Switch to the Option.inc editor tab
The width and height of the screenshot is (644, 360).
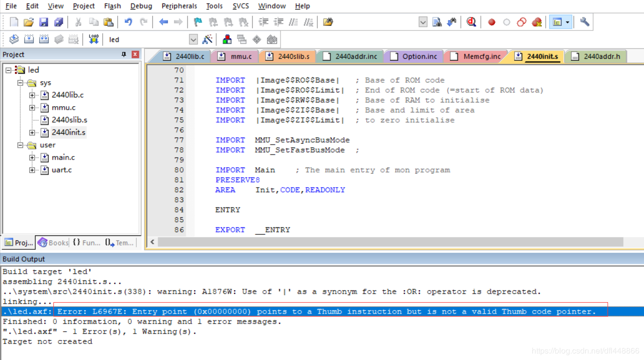[414, 56]
